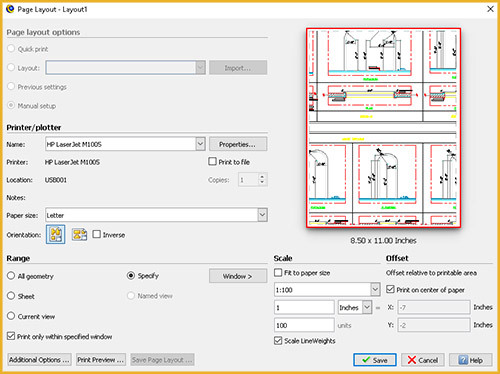Select landscape orientation icon
500x374 pixels.
click(79, 234)
